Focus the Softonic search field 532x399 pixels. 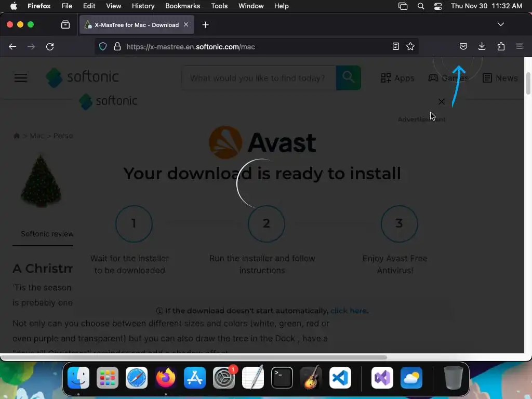tap(259, 78)
